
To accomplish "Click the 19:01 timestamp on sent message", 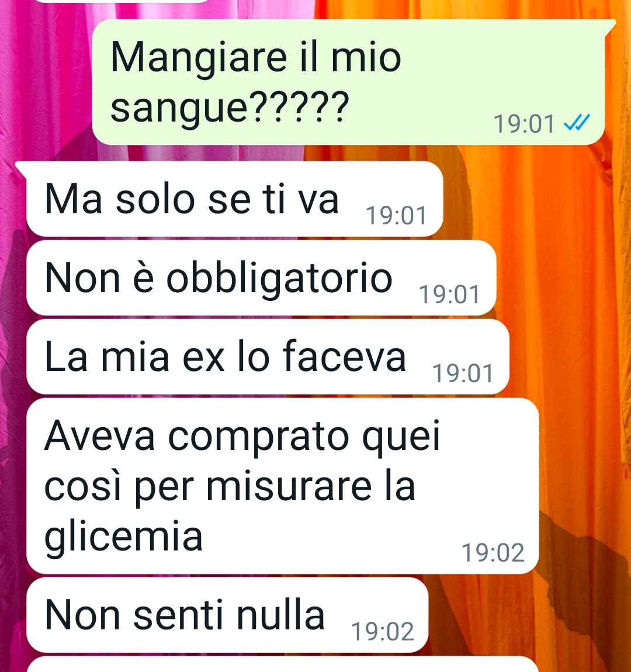I will (524, 124).
